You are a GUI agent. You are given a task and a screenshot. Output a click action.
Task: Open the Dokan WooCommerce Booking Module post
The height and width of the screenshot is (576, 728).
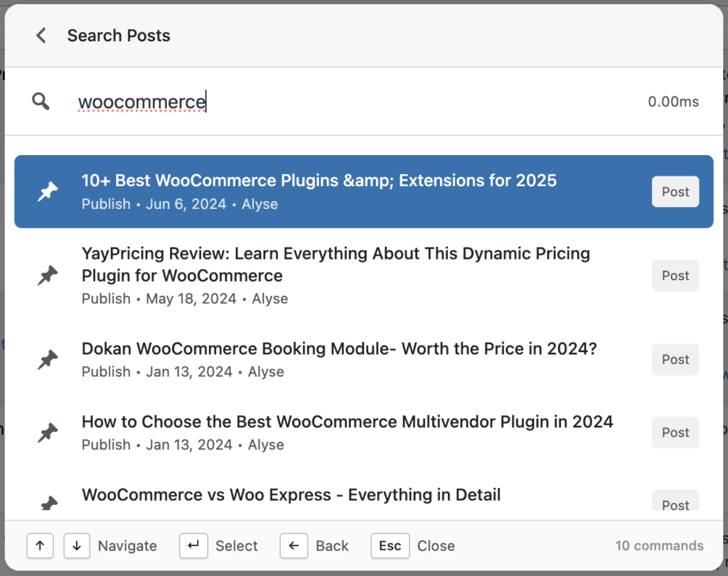pyautogui.click(x=339, y=348)
